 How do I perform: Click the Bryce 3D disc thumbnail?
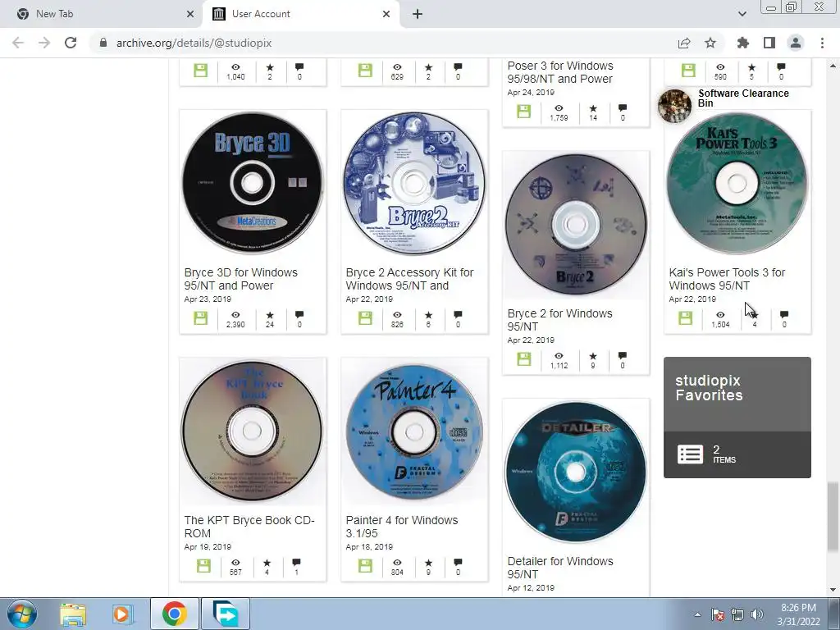point(253,183)
